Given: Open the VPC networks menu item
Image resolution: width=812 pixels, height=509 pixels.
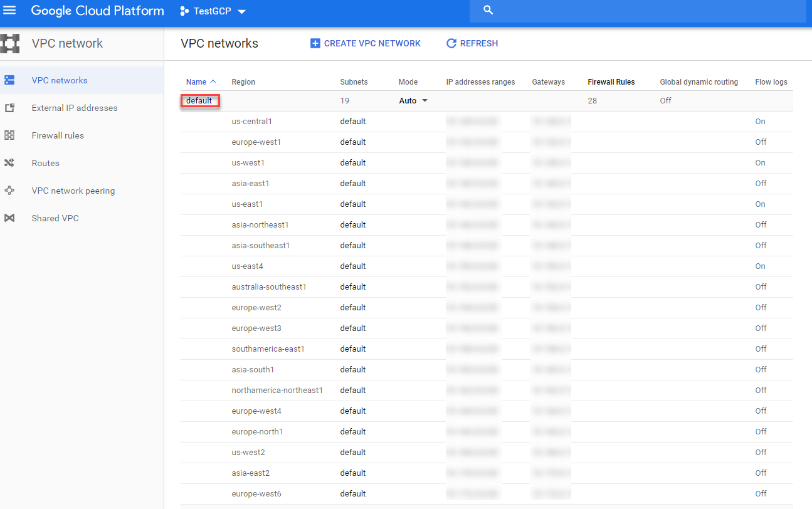Looking at the screenshot, I should pyautogui.click(x=60, y=80).
